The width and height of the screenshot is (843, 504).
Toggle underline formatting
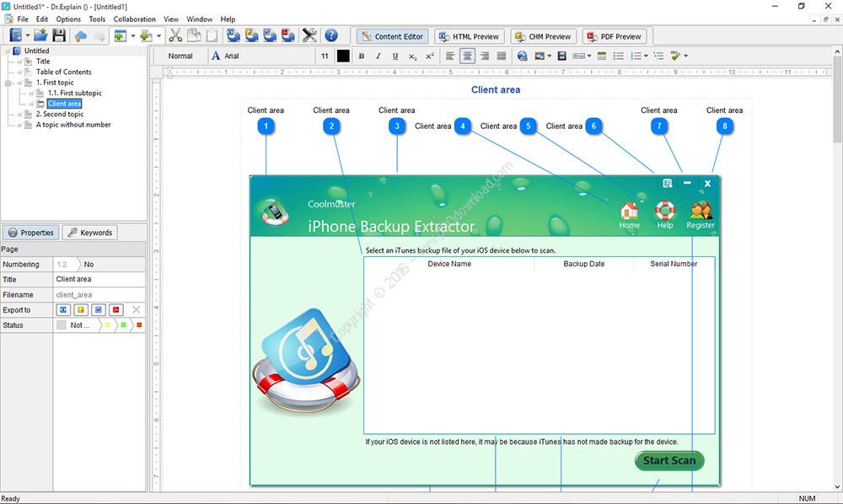(x=395, y=56)
